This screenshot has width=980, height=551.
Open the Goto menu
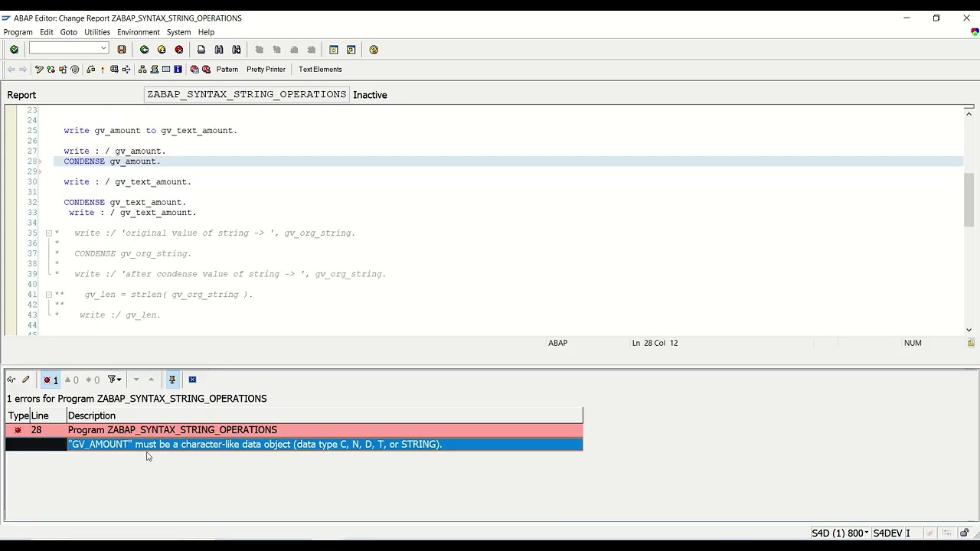tap(69, 32)
